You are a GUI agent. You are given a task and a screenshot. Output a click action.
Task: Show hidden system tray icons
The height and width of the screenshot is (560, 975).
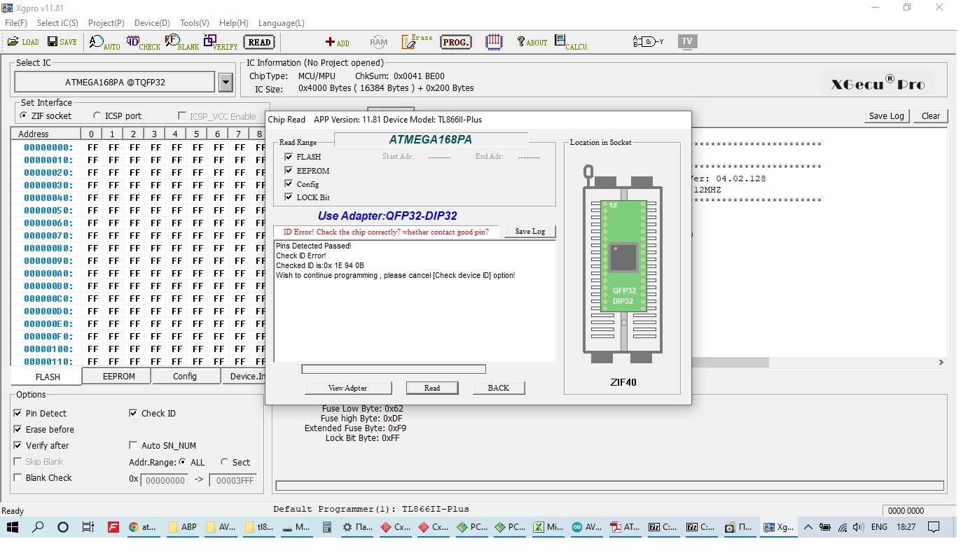coord(808,527)
